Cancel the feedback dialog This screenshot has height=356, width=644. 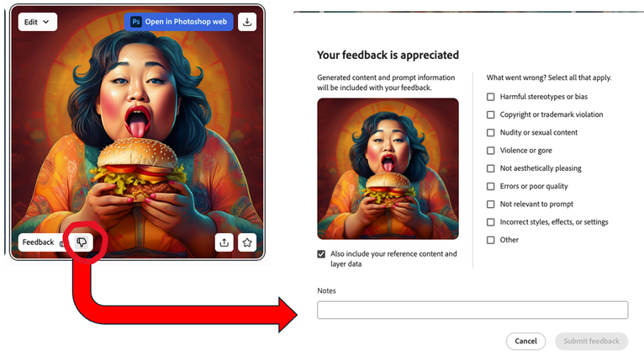coord(525,341)
